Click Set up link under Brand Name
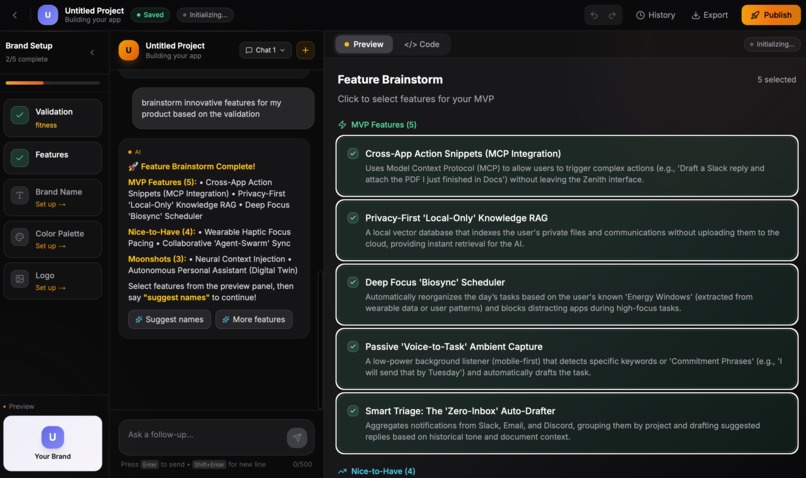 pos(50,205)
